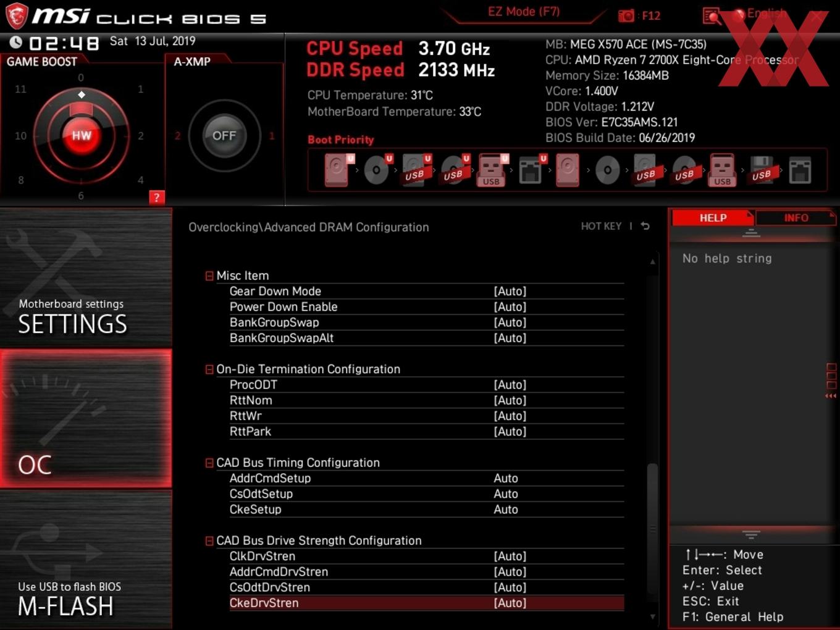Open the BankGroupSwap [Auto] dropdown
Image resolution: width=840 pixels, height=630 pixels.
click(x=510, y=322)
